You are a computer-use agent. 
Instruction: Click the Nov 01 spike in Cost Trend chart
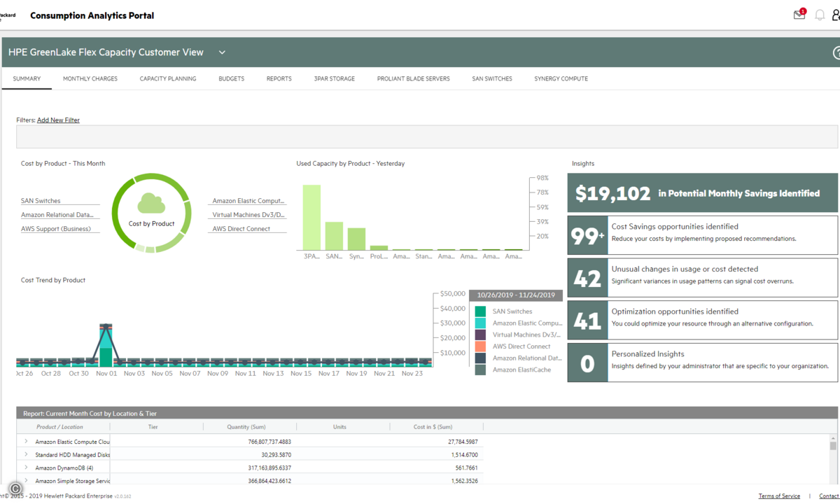pos(106,344)
